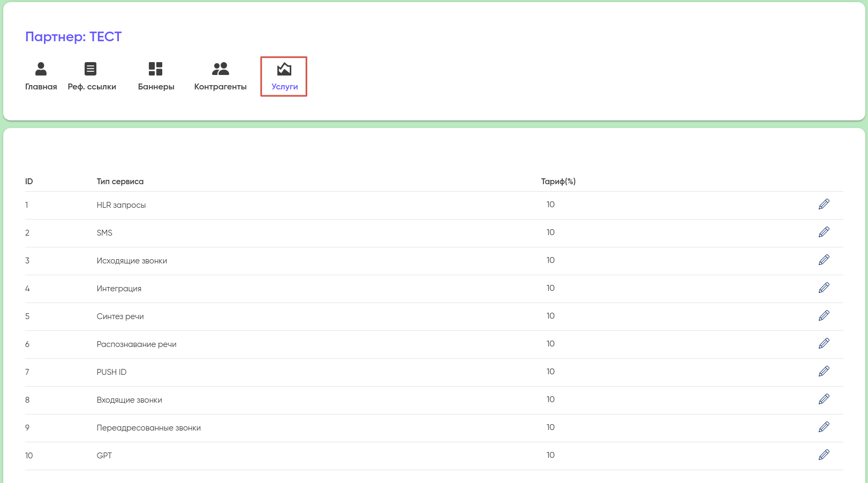
Task: Select the GPT service name cell
Action: [104, 456]
